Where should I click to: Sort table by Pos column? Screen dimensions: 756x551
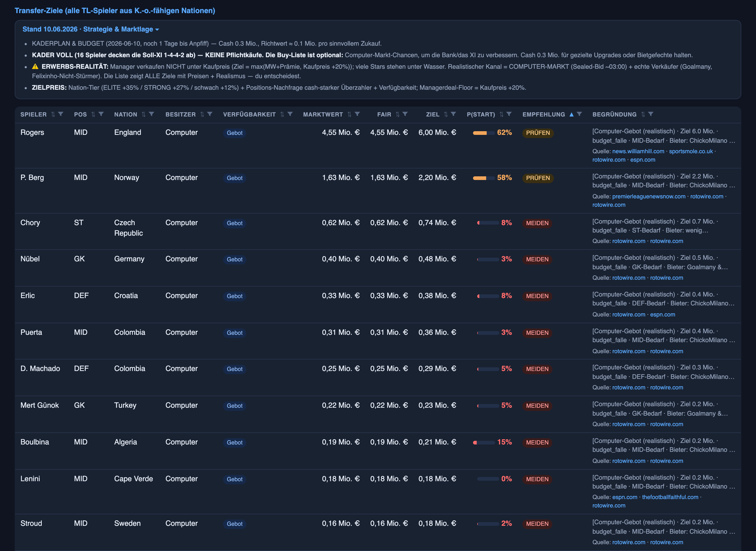click(x=93, y=114)
